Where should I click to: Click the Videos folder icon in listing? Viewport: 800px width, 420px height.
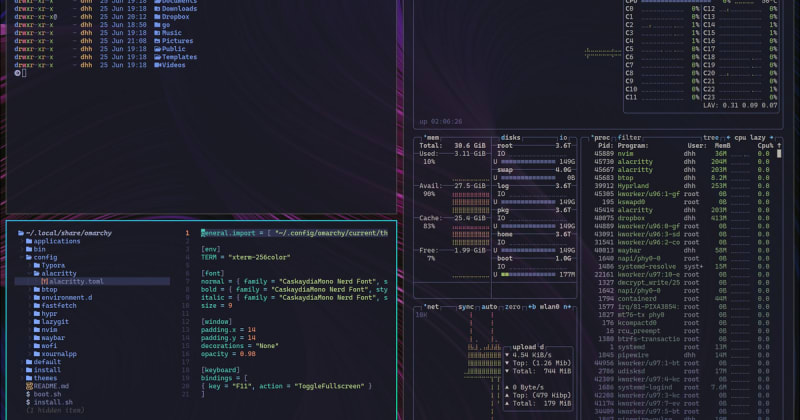156,65
